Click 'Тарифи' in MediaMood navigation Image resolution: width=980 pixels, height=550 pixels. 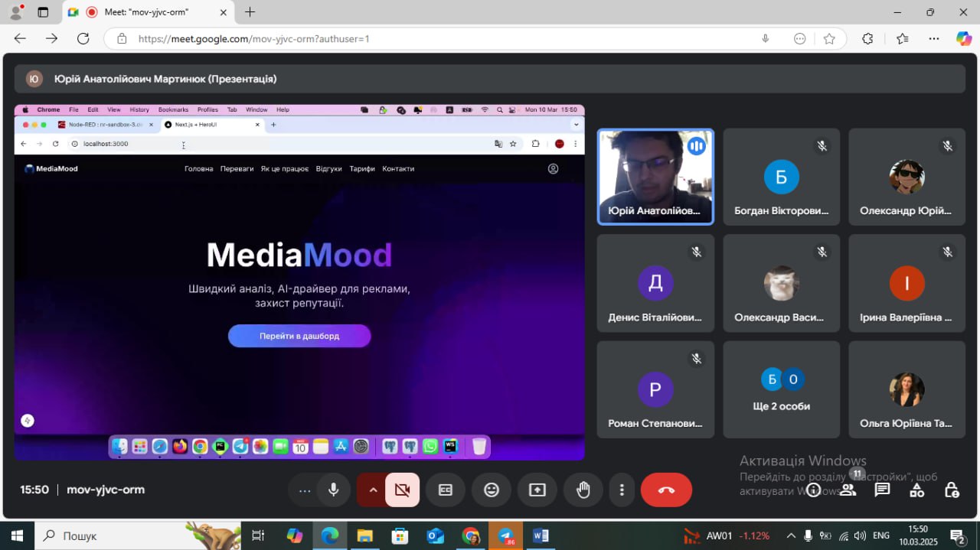(362, 169)
